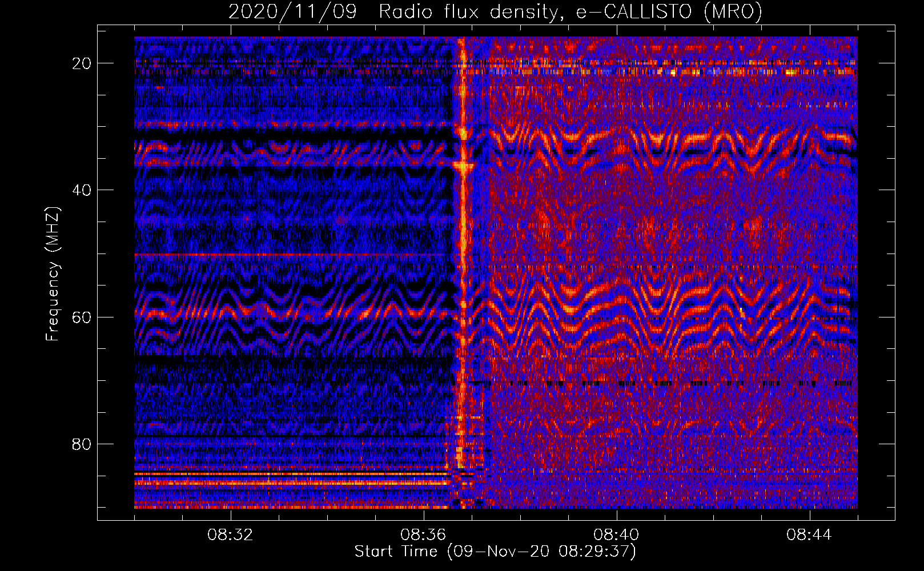Click the plot title '2020/11/09 Radio flux density'
The height and width of the screenshot is (571, 924).
point(495,11)
